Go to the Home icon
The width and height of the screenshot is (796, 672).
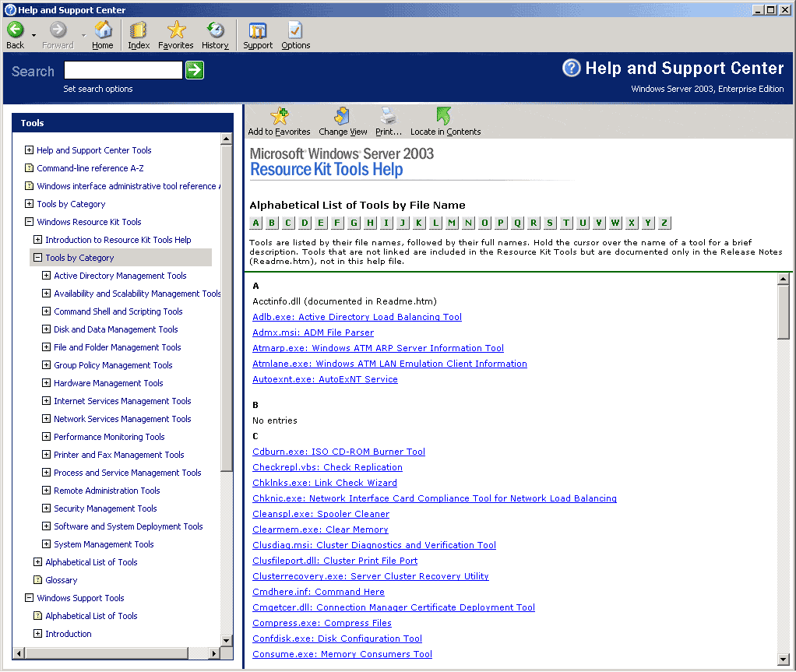click(103, 30)
